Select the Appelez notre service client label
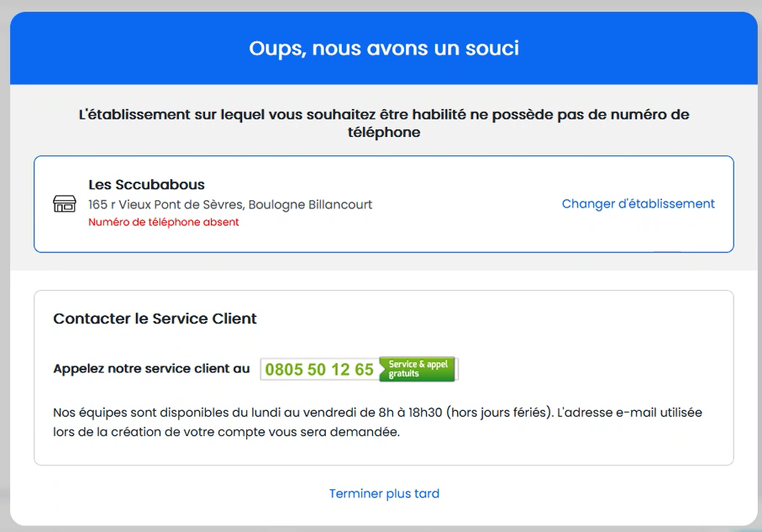The width and height of the screenshot is (762, 532). 150,368
